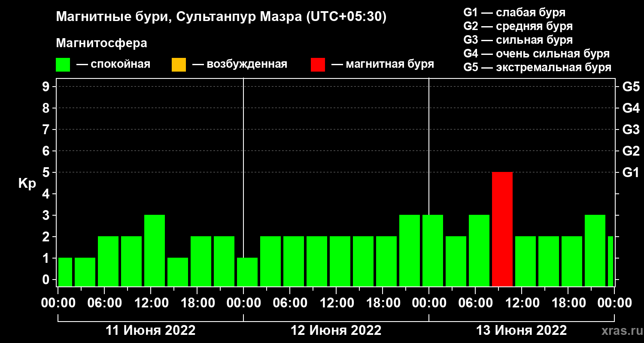Click the '— спокойная' legend label
The width and height of the screenshot is (644, 343).
tap(113, 65)
